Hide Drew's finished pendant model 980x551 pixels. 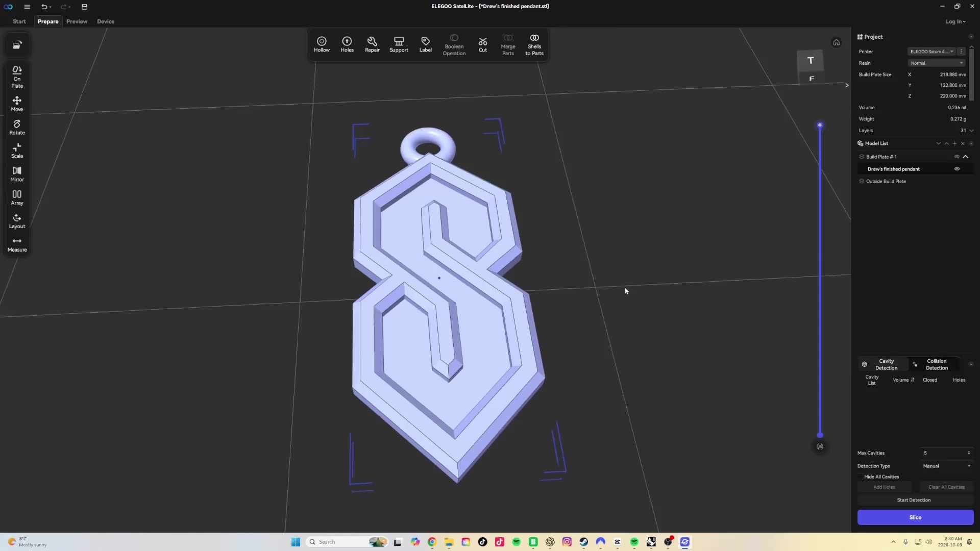pyautogui.click(x=957, y=169)
